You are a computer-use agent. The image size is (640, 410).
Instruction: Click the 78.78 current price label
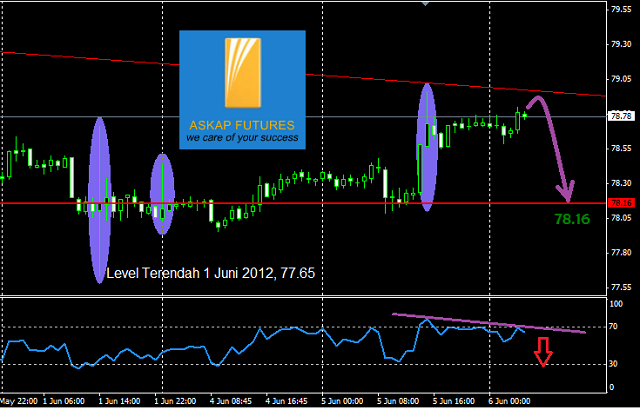(621, 116)
